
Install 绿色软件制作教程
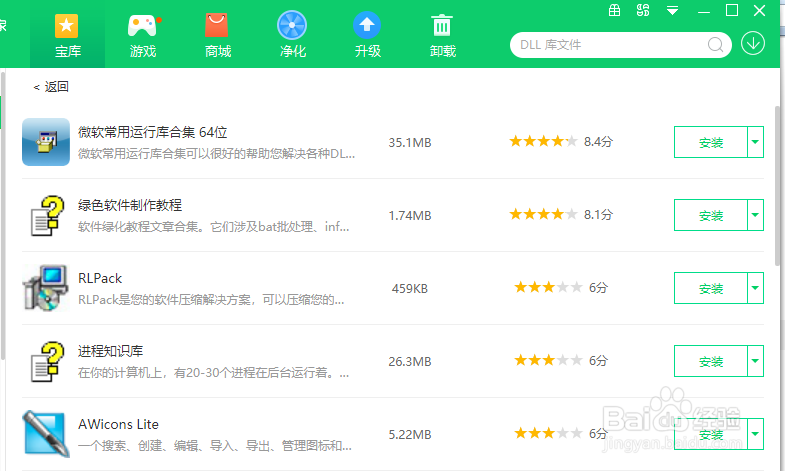click(x=710, y=215)
